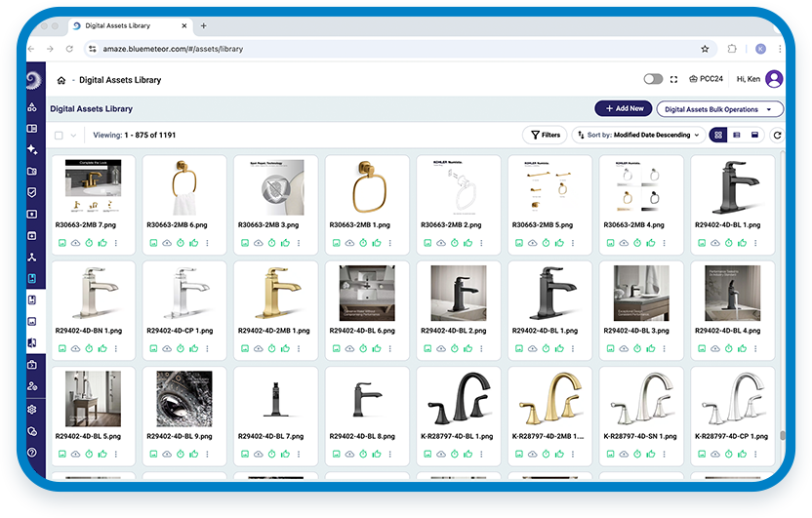Switch to list view layout
Screen dimensions: 812x518
(x=737, y=135)
